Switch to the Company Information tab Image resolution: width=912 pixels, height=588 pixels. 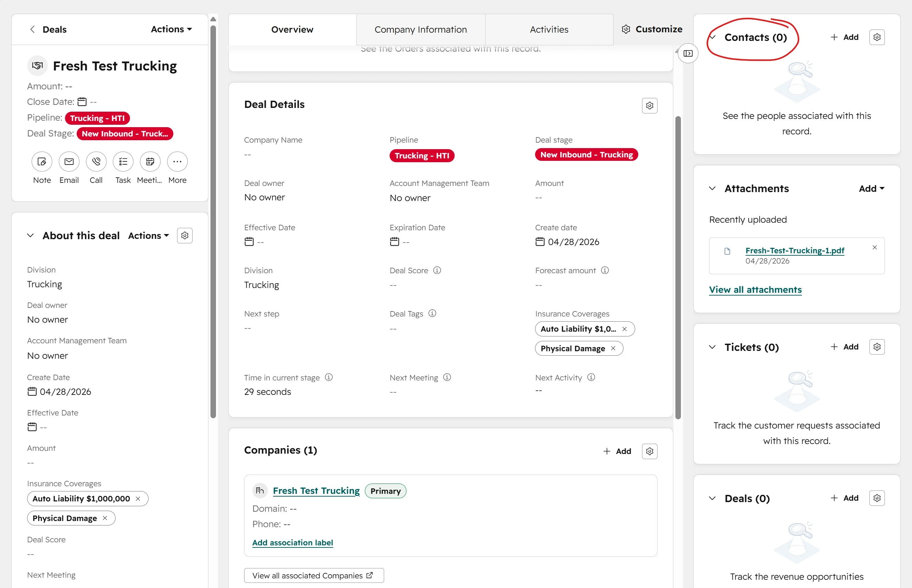pyautogui.click(x=420, y=30)
